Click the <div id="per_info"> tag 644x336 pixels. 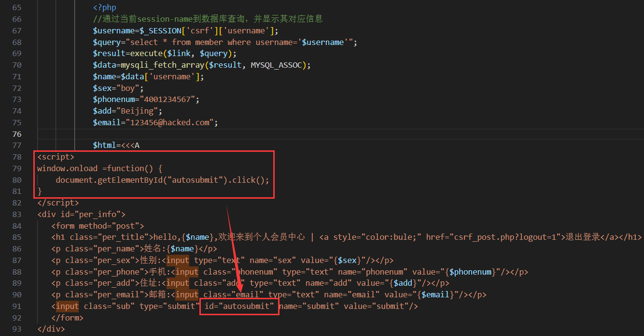(x=82, y=214)
